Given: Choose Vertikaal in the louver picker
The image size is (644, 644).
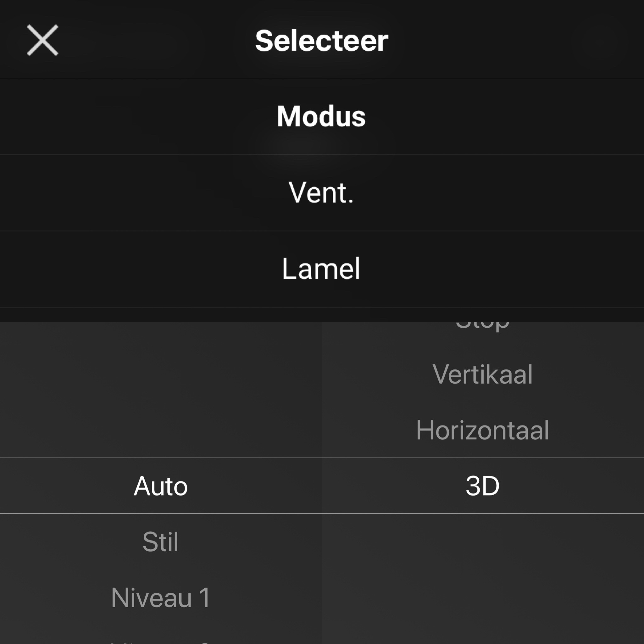Looking at the screenshot, I should pyautogui.click(x=482, y=374).
